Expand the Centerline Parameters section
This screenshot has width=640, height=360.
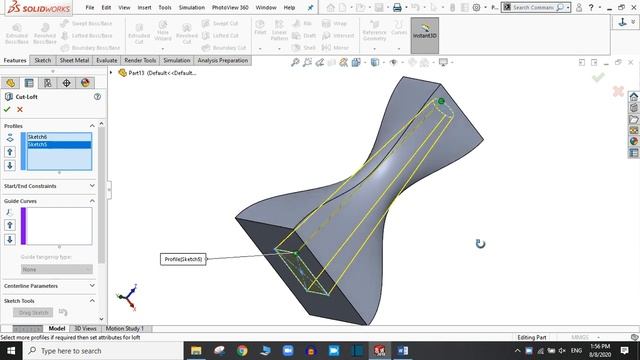coord(92,286)
